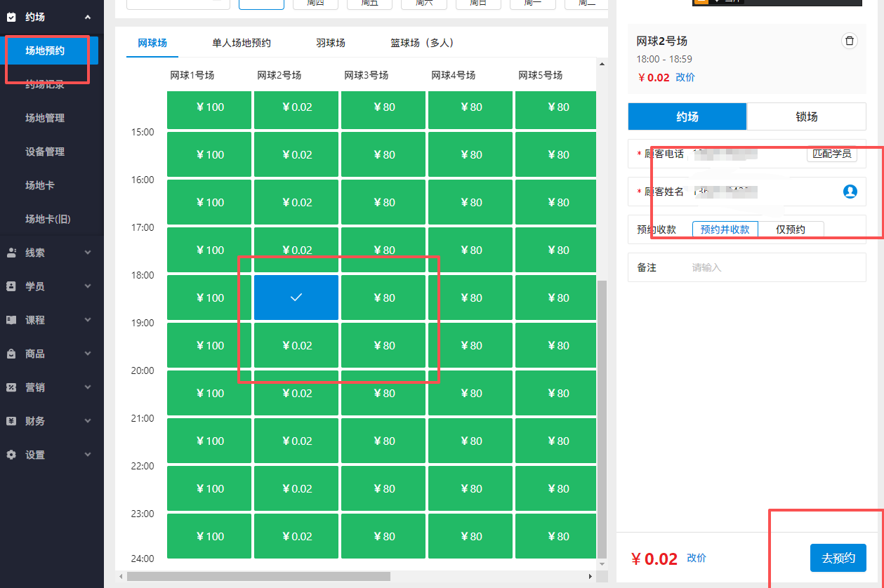Click the 商品 sidebar icon
Viewport: 884px width, 588px height.
11,353
